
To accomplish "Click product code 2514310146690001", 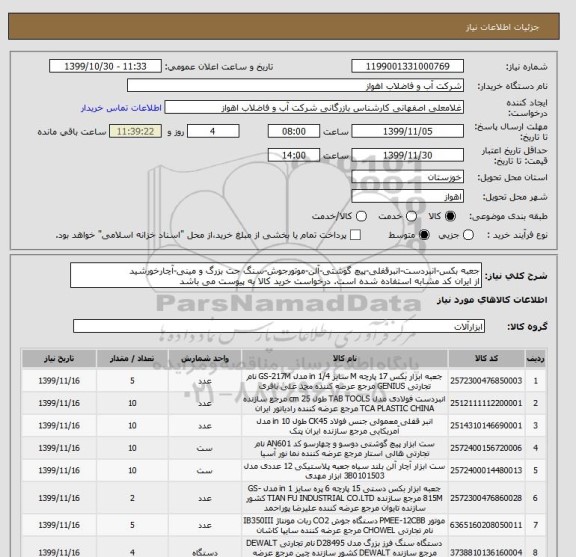I will 486,426.
